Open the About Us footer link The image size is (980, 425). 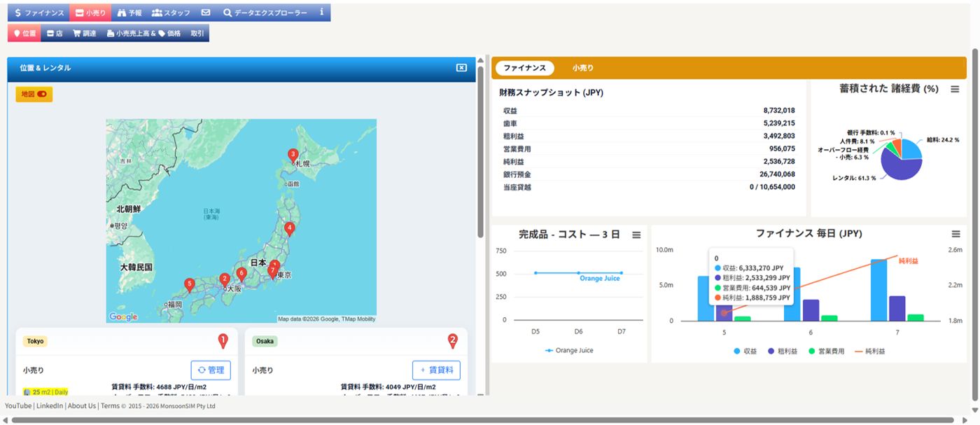pos(82,406)
